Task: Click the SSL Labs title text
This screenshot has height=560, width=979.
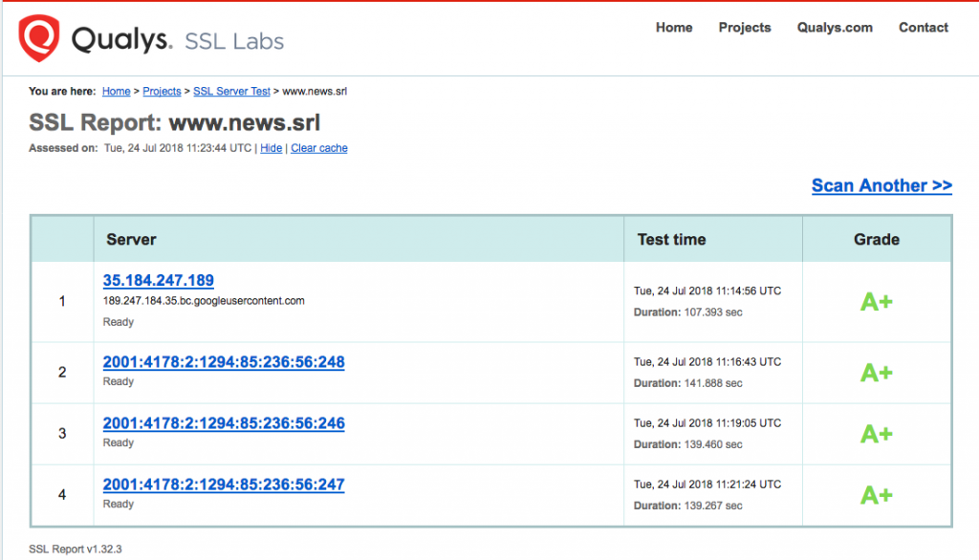Action: click(x=234, y=41)
